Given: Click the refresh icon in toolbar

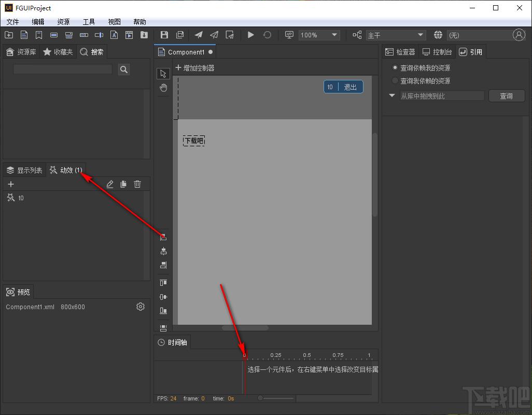Looking at the screenshot, I should (268, 35).
